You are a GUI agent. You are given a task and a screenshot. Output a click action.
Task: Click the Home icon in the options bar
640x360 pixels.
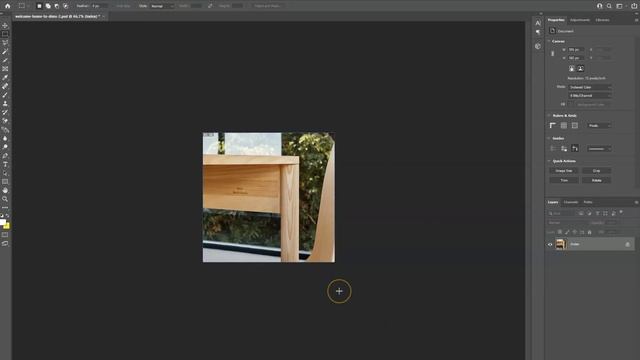(x=7, y=6)
